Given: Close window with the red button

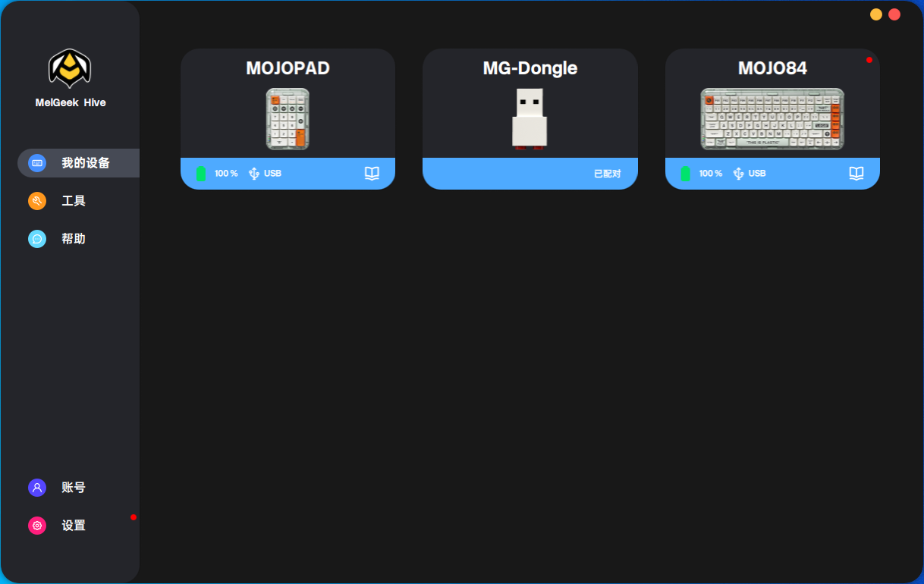Looking at the screenshot, I should tap(894, 14).
